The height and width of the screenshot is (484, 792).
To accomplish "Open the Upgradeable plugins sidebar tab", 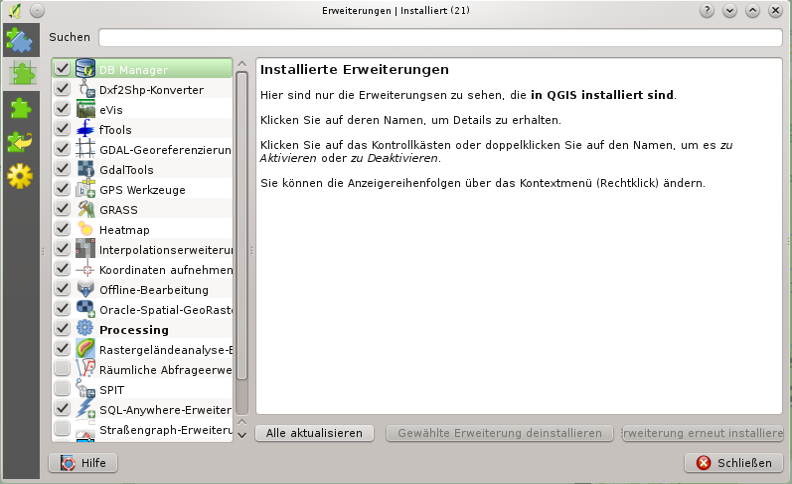I will 20,141.
